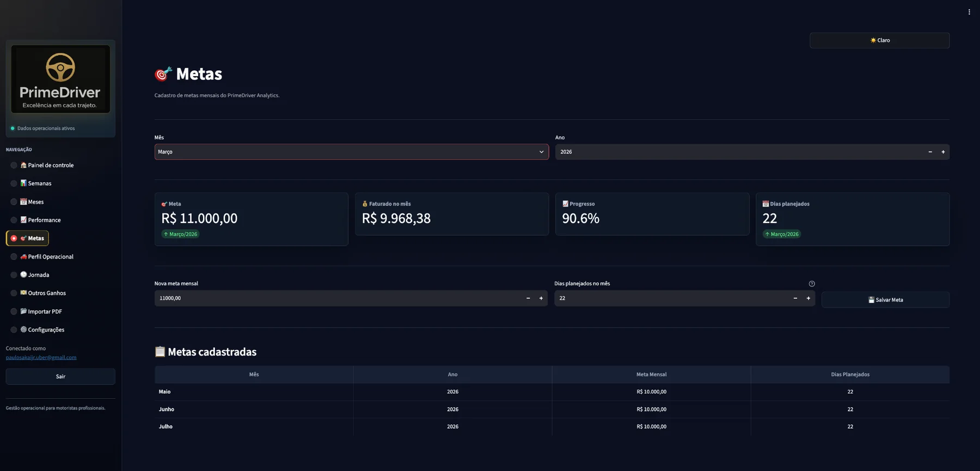This screenshot has width=980, height=471.
Task: Open the Mês dropdown showing Março
Action: [x=351, y=152]
